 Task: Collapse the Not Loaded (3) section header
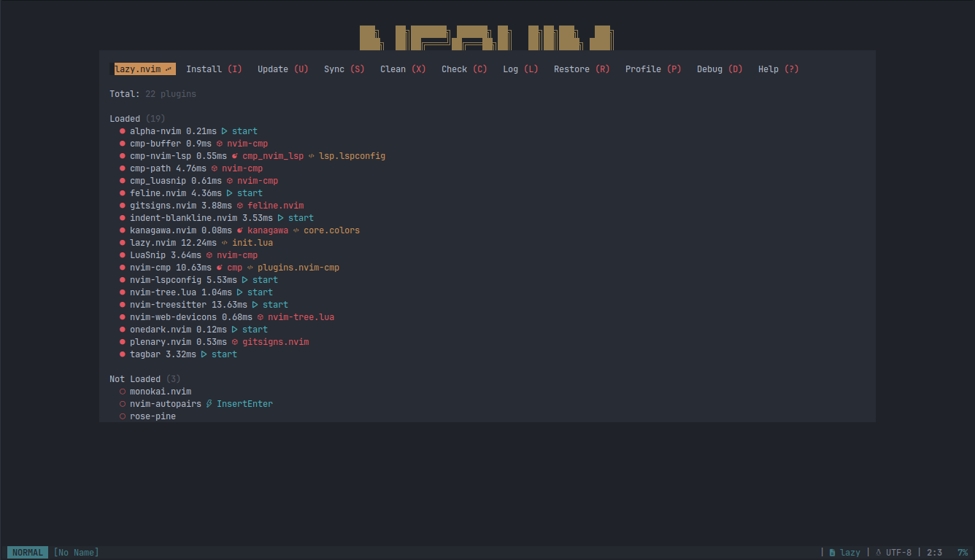click(x=145, y=379)
